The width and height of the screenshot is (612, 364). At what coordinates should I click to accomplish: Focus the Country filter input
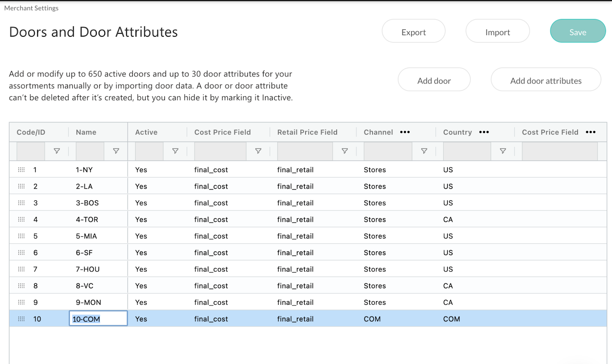click(467, 151)
